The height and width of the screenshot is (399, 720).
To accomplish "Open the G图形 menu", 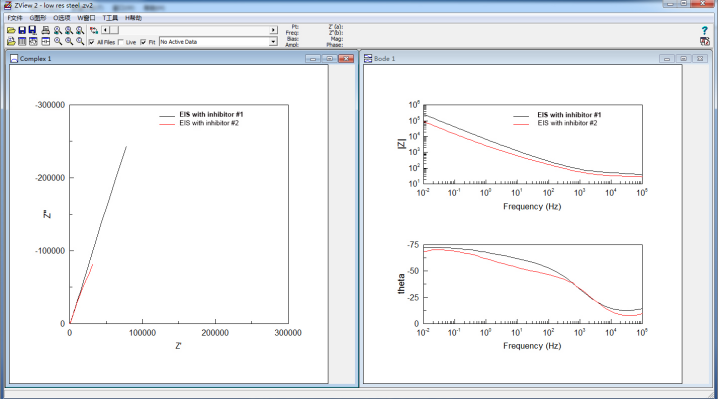I will [x=38, y=18].
